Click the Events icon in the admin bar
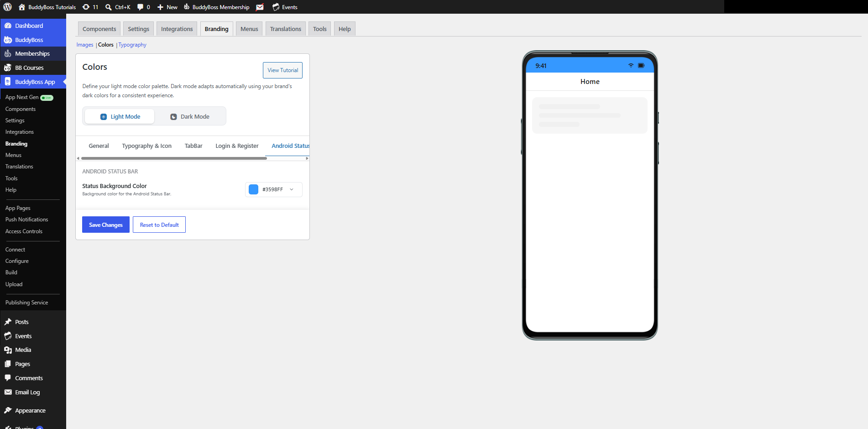 pos(276,7)
